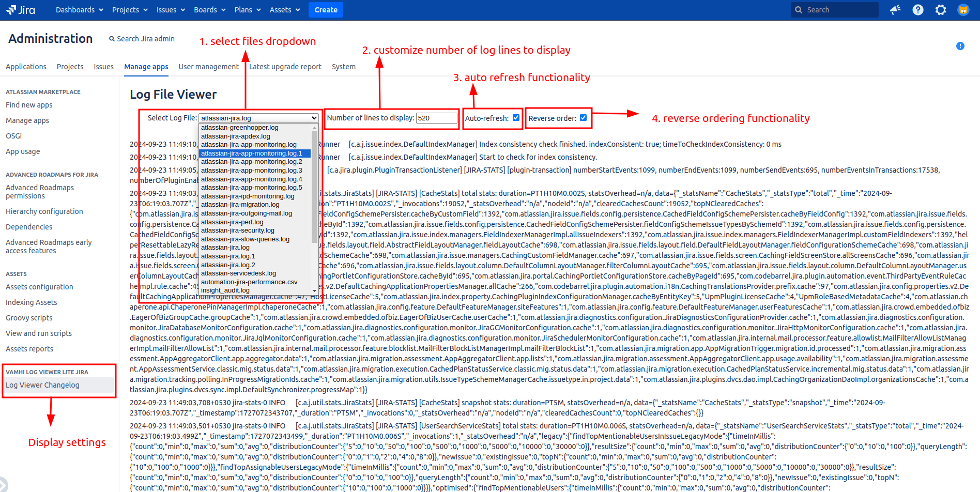This screenshot has width=980, height=492.
Task: Expand the Dashboards dropdown menu
Action: pyautogui.click(x=79, y=10)
